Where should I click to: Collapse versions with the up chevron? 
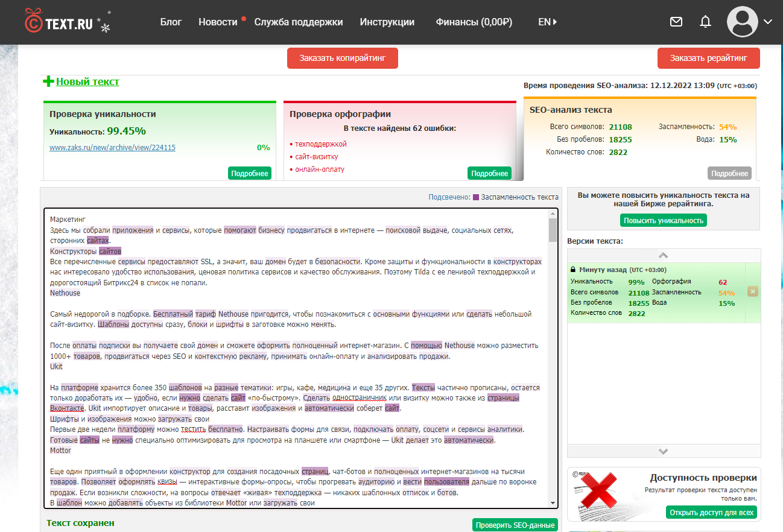(662, 255)
